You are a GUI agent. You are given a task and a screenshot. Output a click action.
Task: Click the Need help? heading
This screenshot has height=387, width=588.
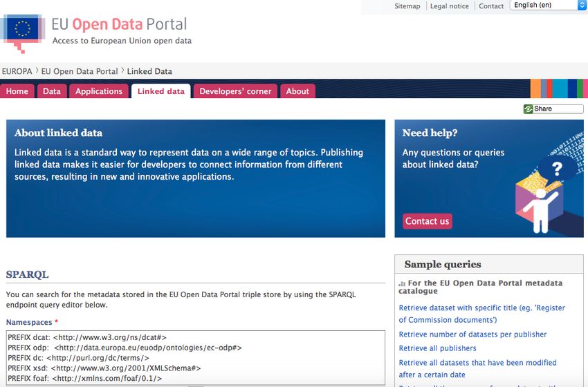tap(430, 133)
